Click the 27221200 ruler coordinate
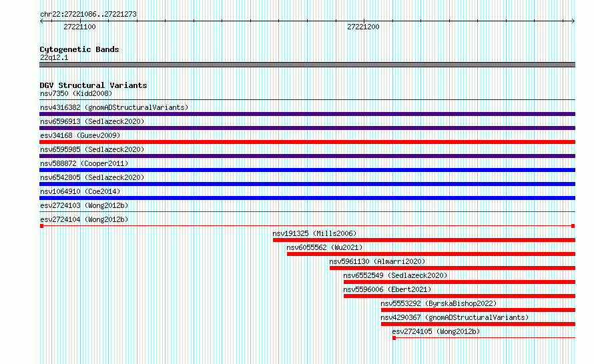Image resolution: width=594 pixels, height=364 pixels. [363, 27]
